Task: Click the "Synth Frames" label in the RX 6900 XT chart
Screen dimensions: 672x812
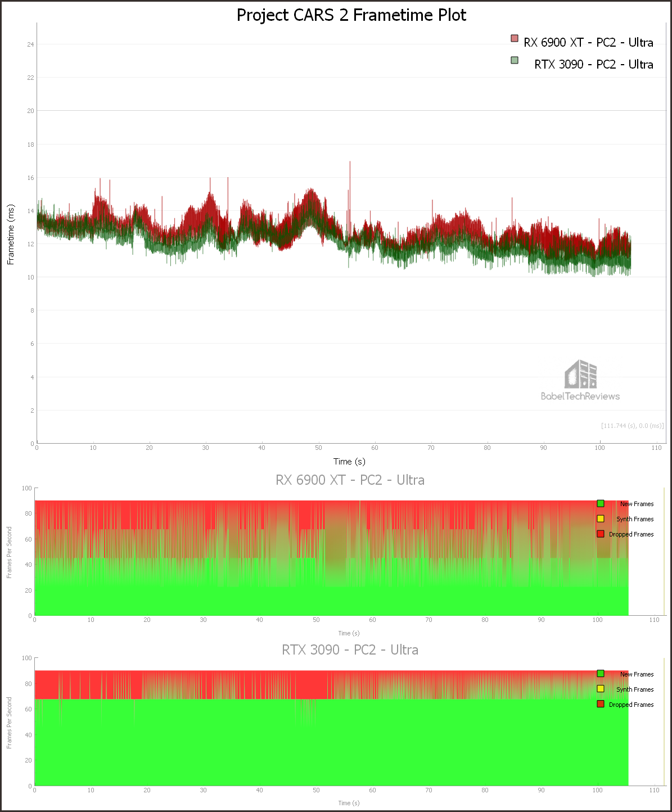Action: pos(635,520)
